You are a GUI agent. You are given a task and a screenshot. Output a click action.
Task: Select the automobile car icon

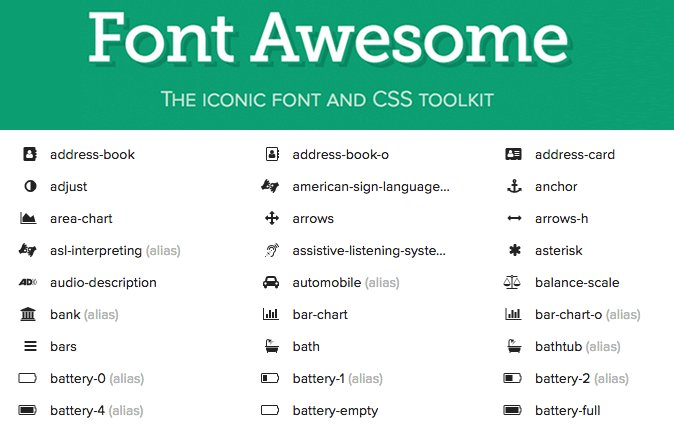coord(271,283)
